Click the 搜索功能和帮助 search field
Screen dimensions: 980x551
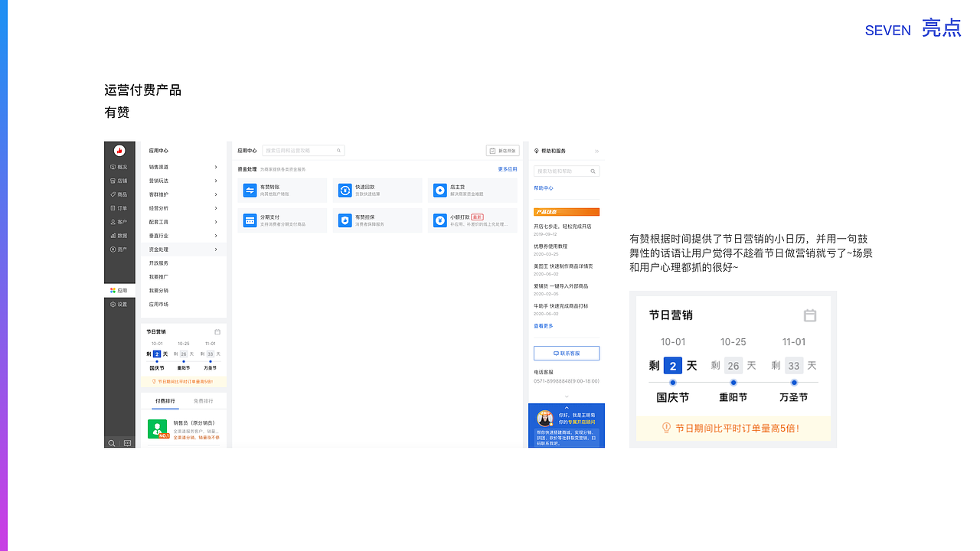[567, 171]
